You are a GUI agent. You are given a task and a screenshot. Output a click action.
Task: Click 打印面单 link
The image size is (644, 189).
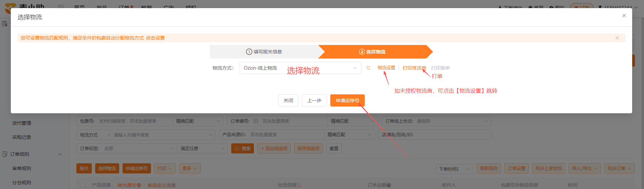440,68
